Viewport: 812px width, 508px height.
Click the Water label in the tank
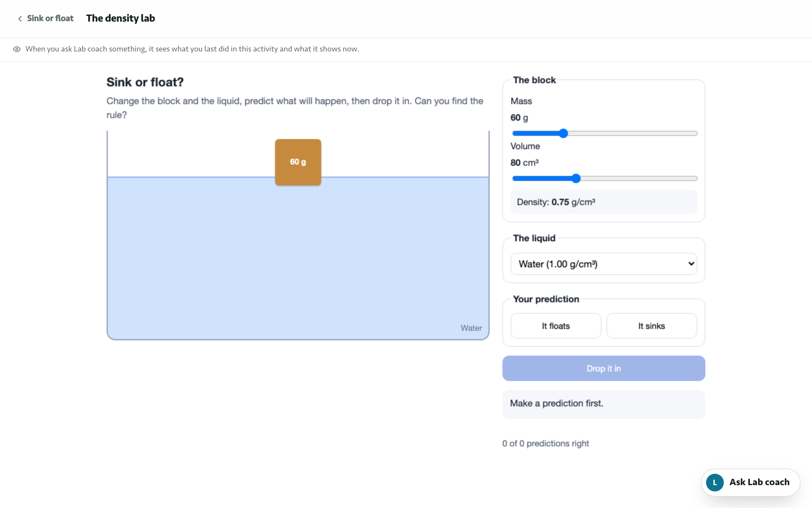(471, 328)
